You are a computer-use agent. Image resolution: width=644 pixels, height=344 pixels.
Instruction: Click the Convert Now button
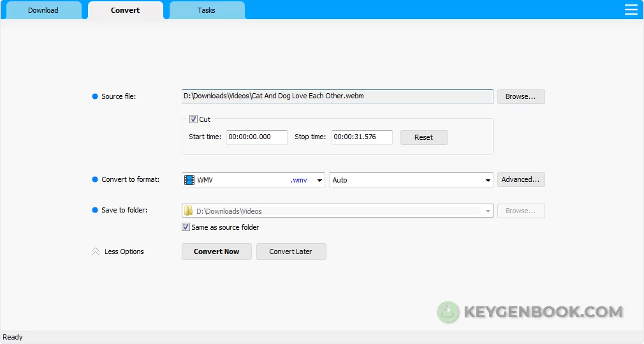click(216, 251)
